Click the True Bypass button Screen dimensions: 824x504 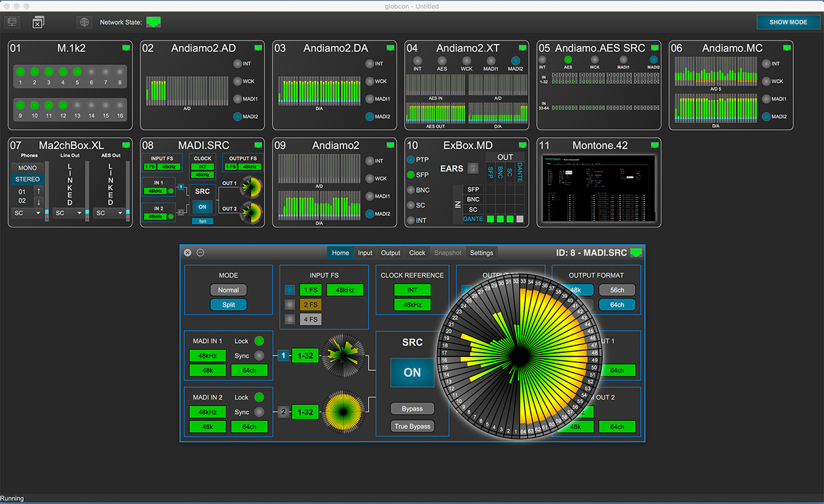(412, 426)
